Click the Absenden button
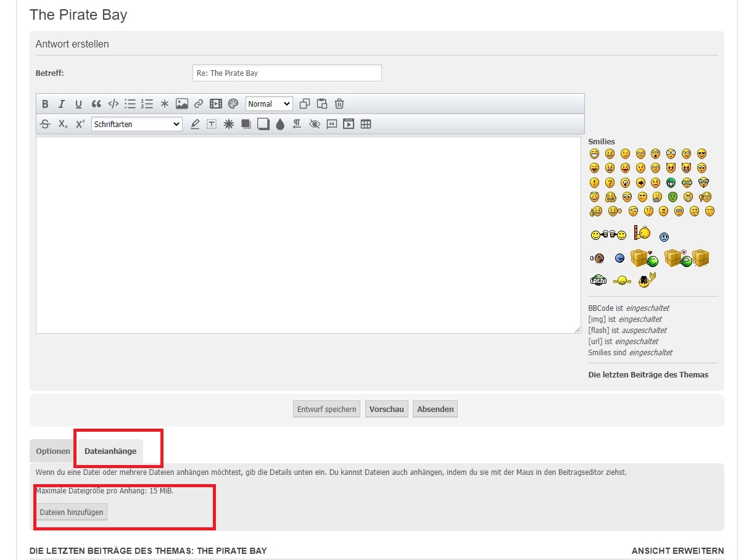This screenshot has width=749, height=560. (x=435, y=409)
